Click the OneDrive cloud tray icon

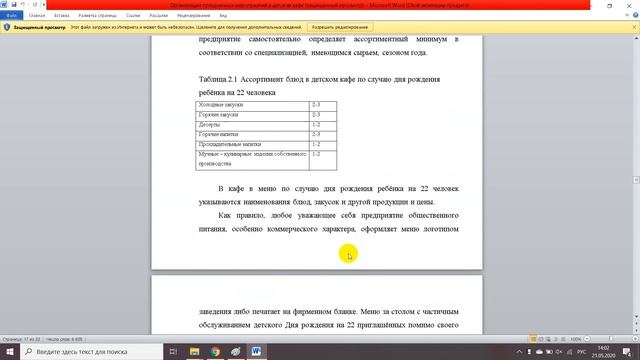tap(539, 351)
